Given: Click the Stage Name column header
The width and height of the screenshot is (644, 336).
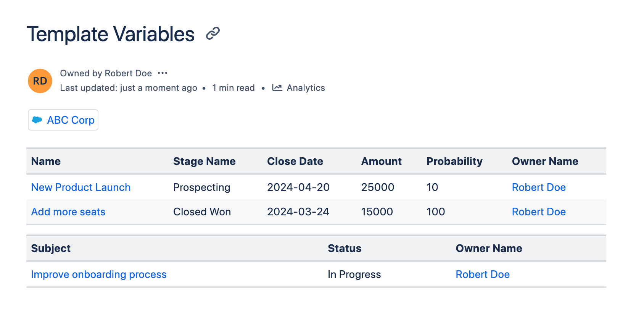Looking at the screenshot, I should [204, 161].
